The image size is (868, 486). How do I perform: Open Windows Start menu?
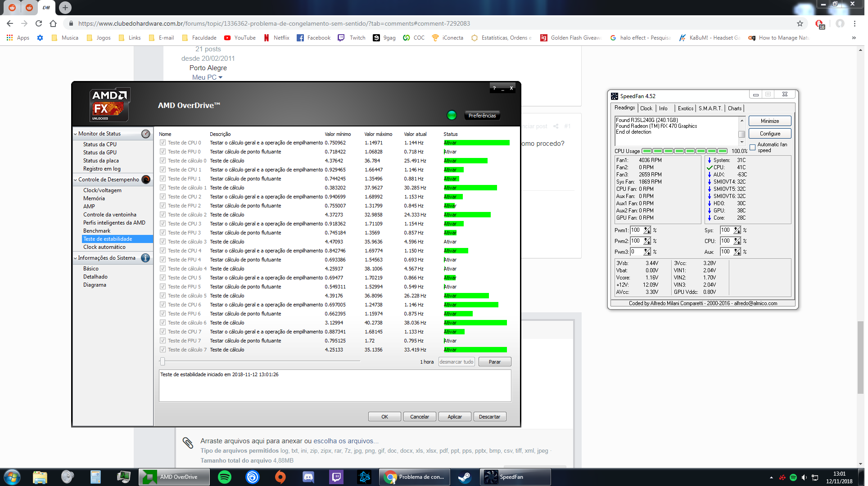tap(12, 477)
